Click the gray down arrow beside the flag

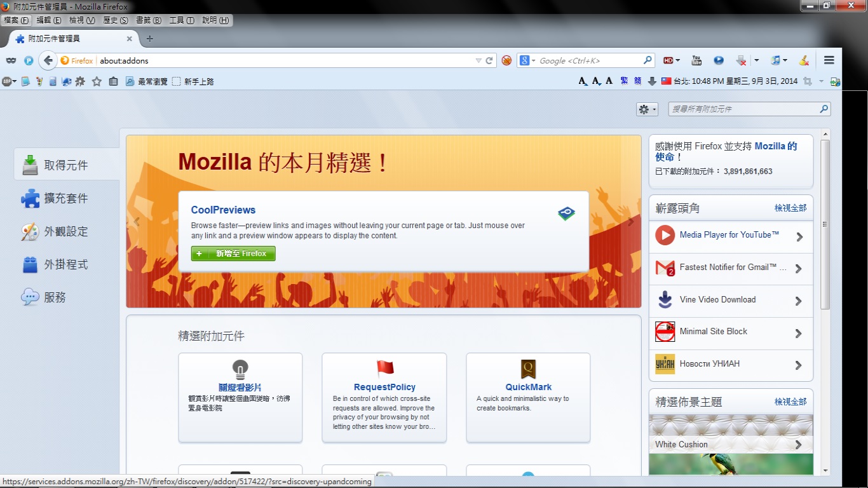point(652,81)
